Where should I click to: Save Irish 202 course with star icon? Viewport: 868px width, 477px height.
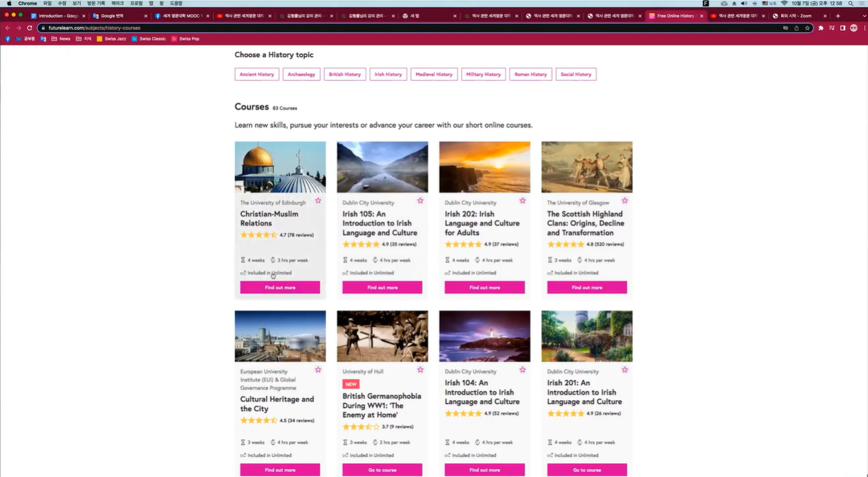coord(523,201)
